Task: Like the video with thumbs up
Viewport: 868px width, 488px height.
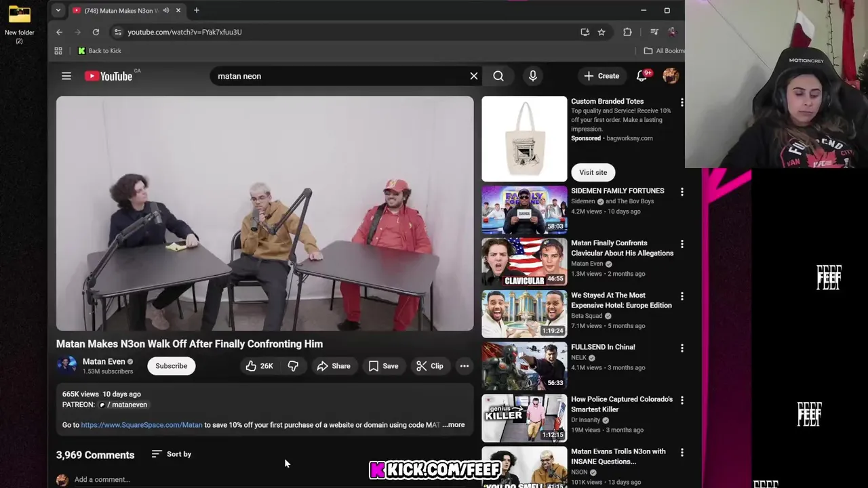Action: pos(260,366)
